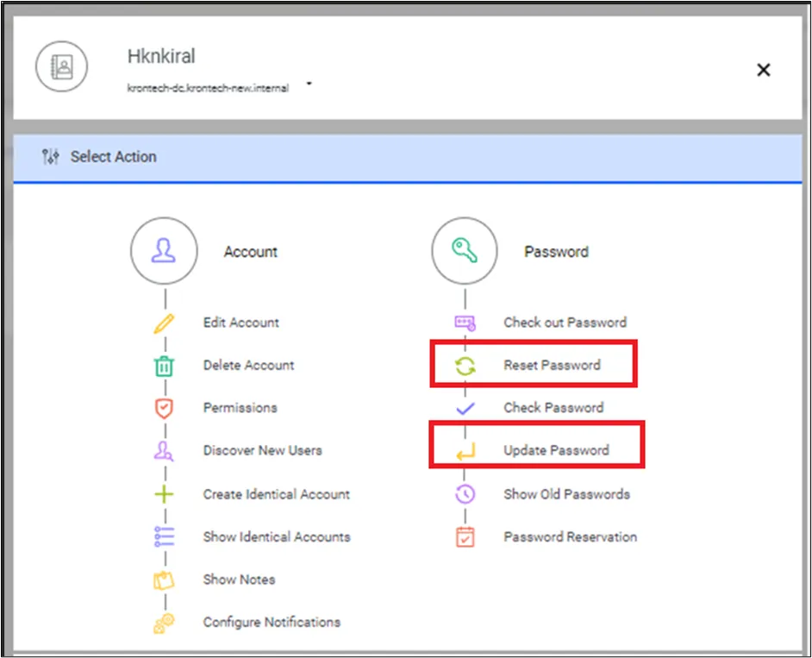Click the Account section heading
Viewport: 812px width, 658px height.
[x=251, y=252]
